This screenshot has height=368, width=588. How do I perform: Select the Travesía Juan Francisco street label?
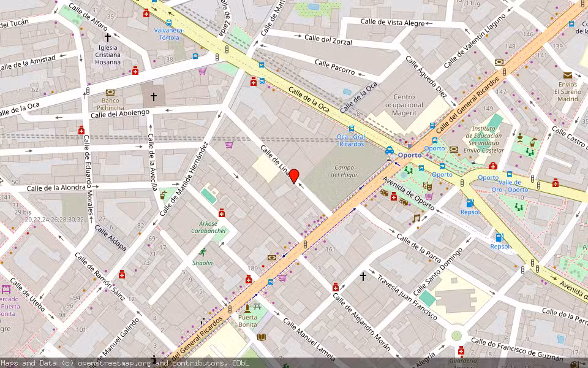pos(407,297)
